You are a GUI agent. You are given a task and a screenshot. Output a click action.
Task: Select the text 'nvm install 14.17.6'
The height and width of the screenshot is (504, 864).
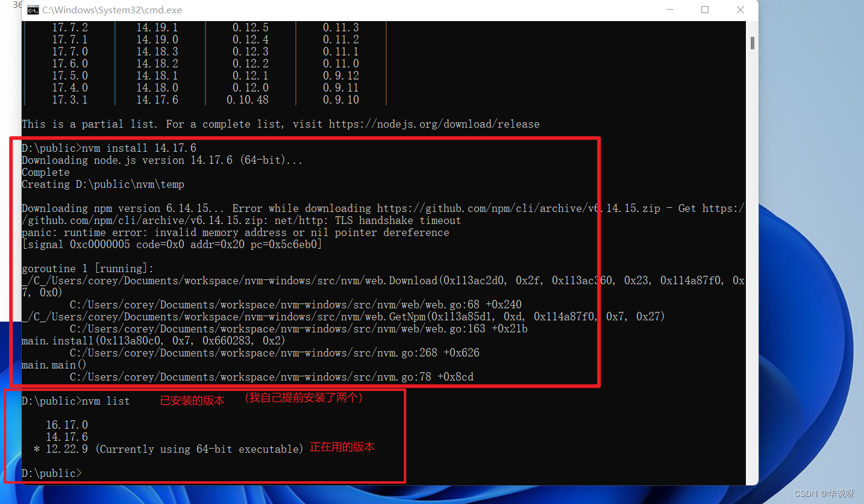(139, 148)
